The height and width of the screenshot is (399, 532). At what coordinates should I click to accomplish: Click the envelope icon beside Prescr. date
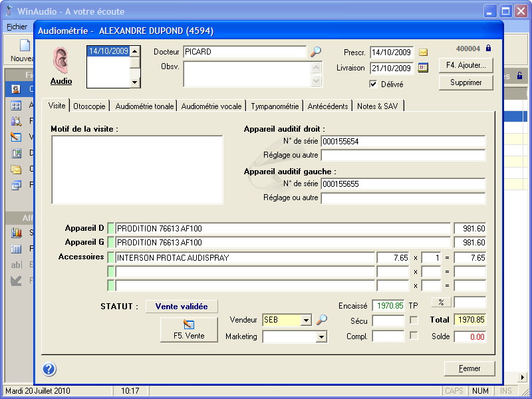point(423,53)
